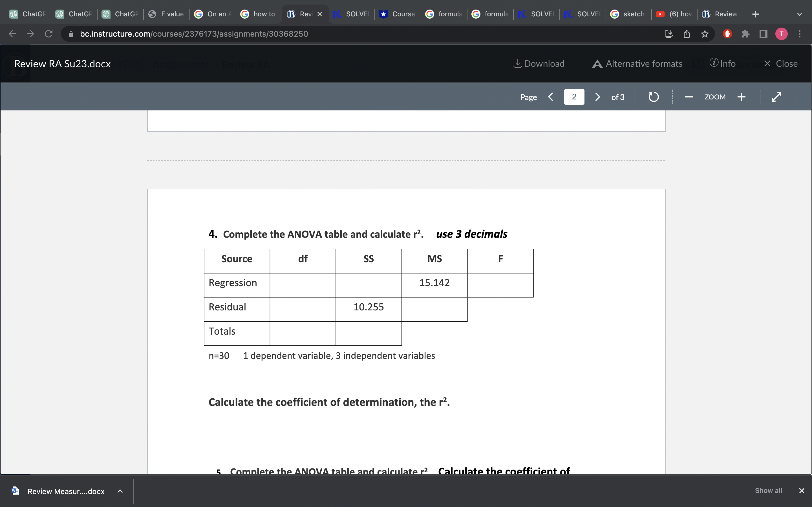Image resolution: width=812 pixels, height=507 pixels.
Task: Open the Chrome three-dot menu
Action: click(800, 34)
